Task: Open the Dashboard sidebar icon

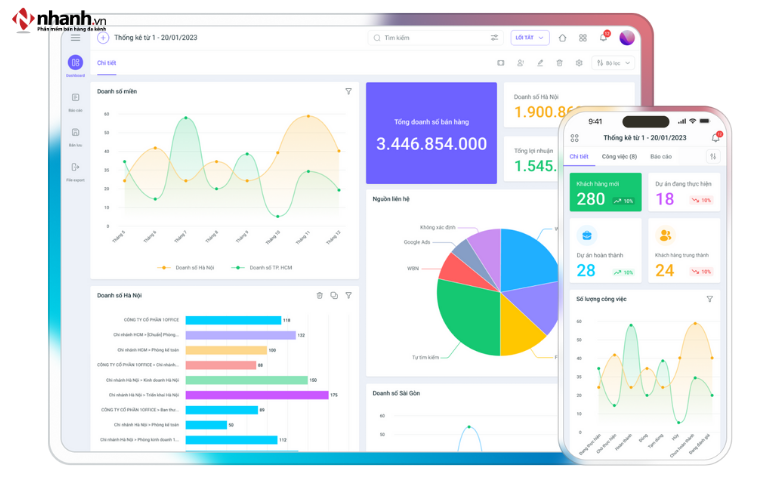Action: tap(75, 63)
